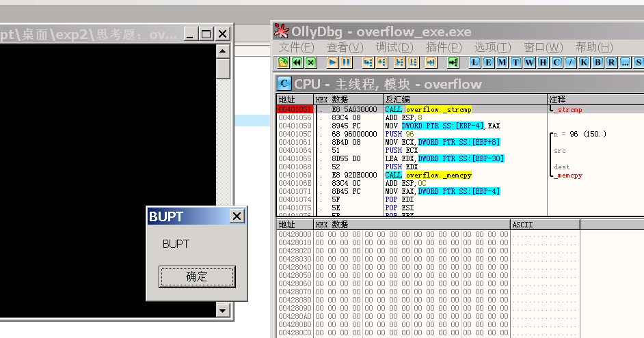Click the Execute till return icon
The image size is (644, 338).
[x=431, y=62]
